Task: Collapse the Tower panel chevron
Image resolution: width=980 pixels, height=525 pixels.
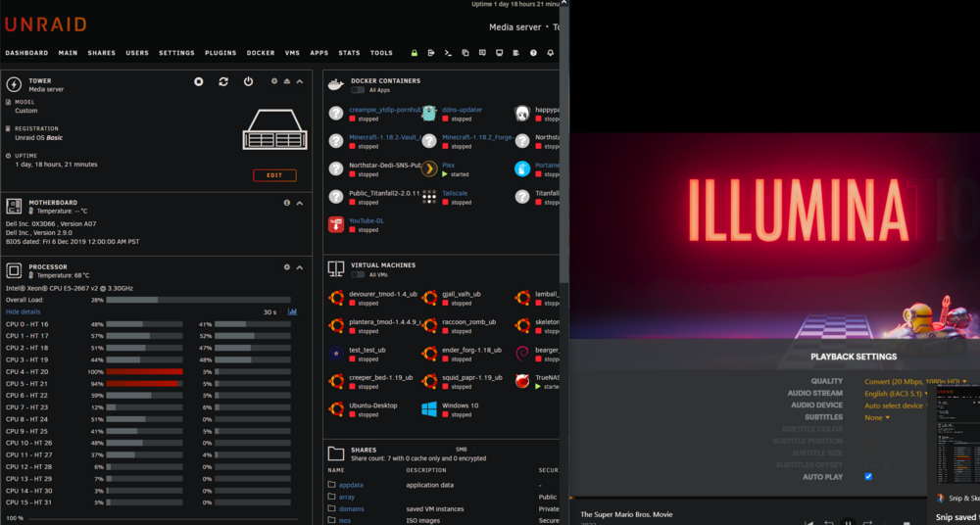Action: coord(299,81)
